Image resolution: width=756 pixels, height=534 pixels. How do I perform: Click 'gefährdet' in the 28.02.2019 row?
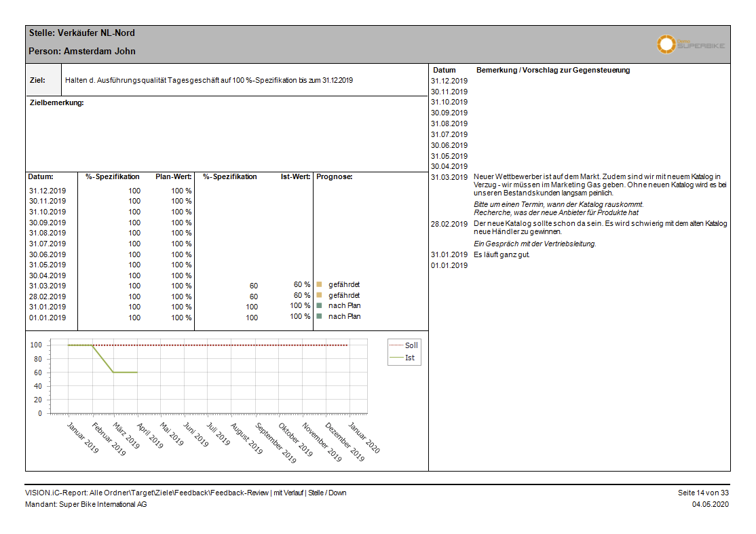(x=344, y=295)
